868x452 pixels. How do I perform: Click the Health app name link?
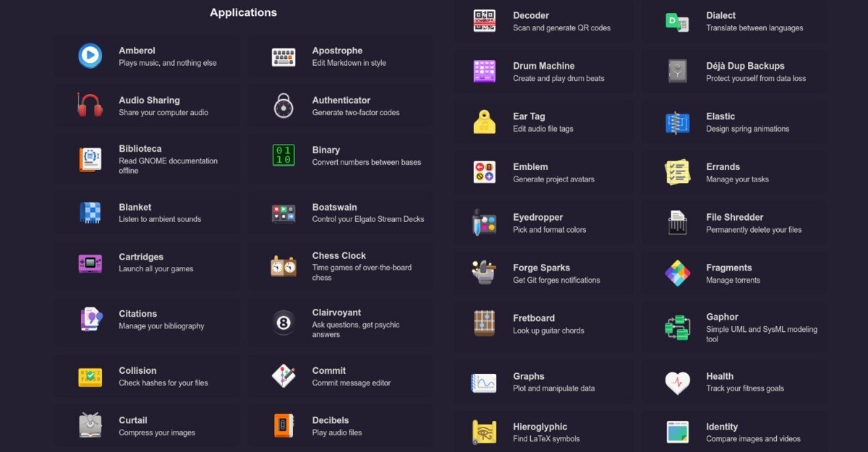(x=720, y=376)
